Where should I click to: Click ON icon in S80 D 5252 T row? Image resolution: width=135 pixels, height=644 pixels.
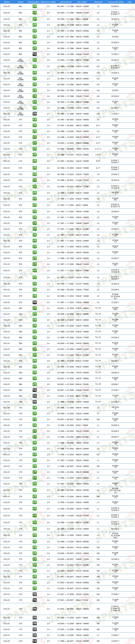35,402
